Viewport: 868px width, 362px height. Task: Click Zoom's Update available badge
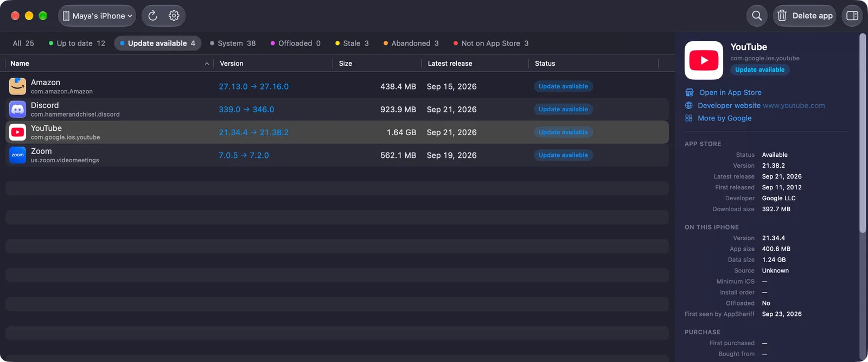563,155
